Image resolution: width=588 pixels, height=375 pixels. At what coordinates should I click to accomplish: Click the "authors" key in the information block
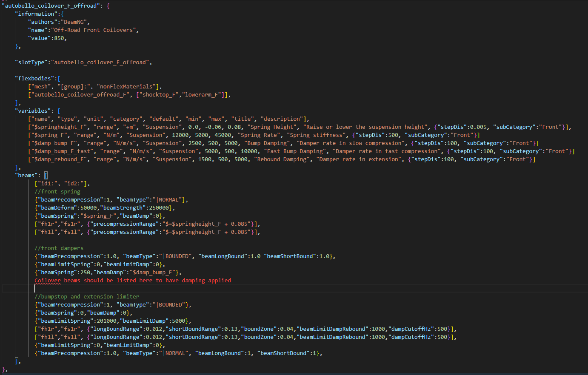(x=43, y=22)
